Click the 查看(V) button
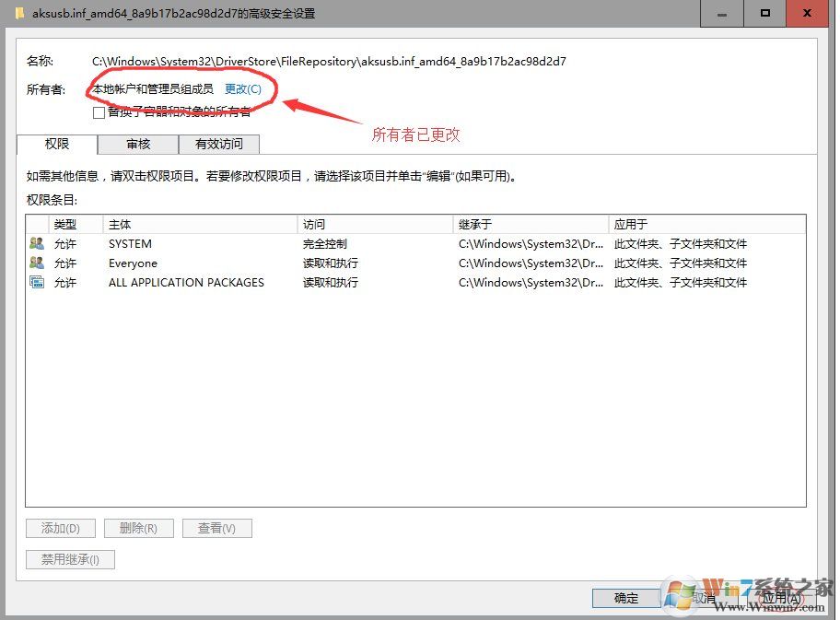Viewport: 840px width, 620px height. 217,528
